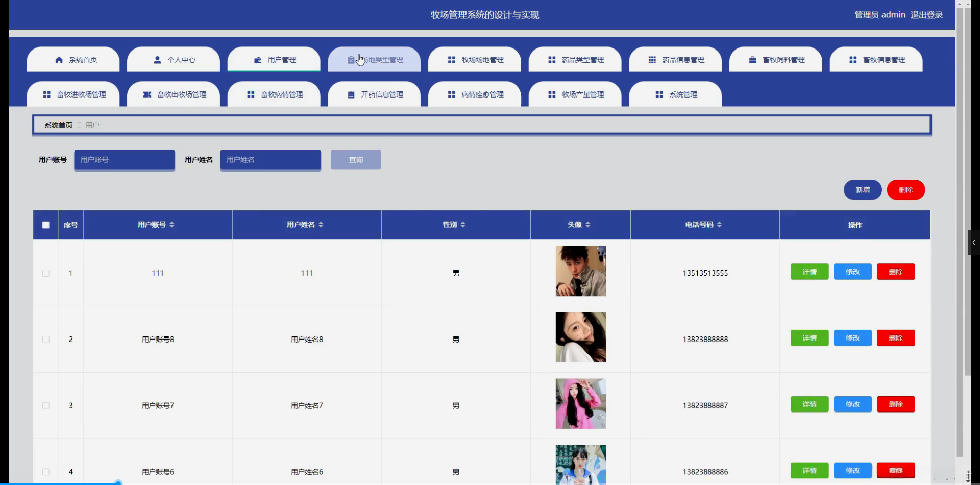The height and width of the screenshot is (485, 980).
Task: Sort the table by 电话号码 column arrows
Action: (x=720, y=225)
